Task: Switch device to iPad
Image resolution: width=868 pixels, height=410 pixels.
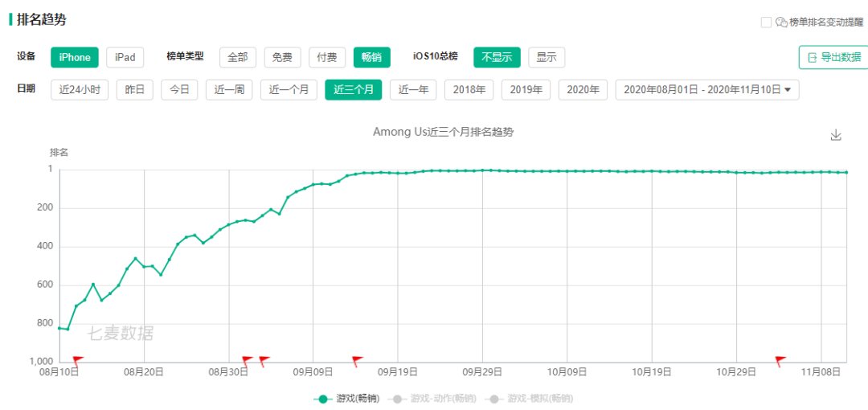Action: pos(125,58)
